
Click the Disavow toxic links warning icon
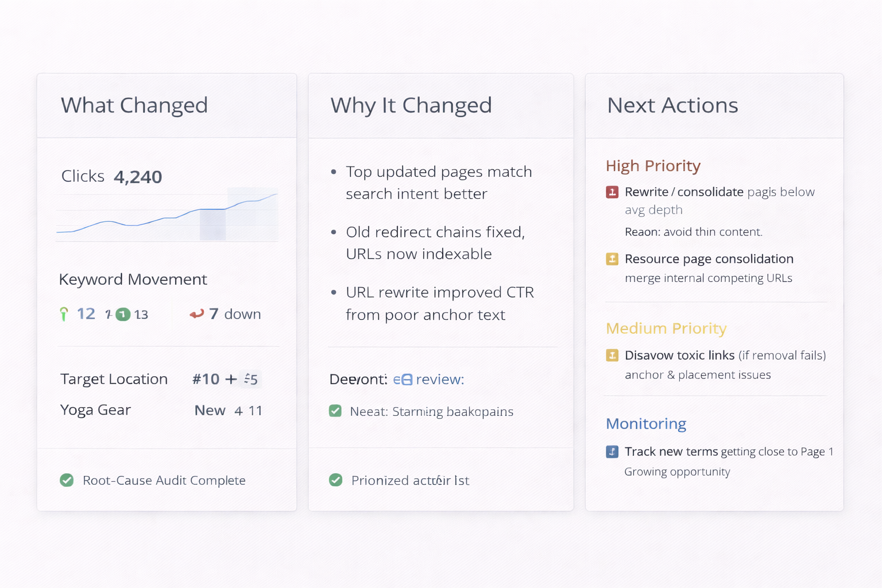click(x=612, y=355)
